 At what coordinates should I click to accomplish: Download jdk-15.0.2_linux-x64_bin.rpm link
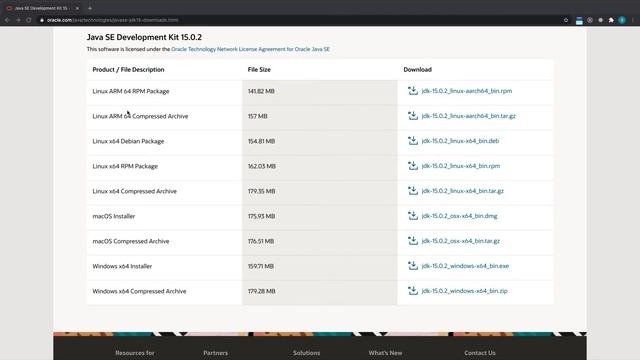(x=461, y=166)
